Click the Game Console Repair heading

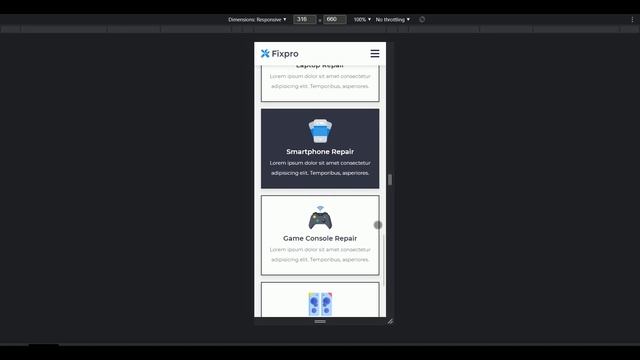tap(320, 238)
